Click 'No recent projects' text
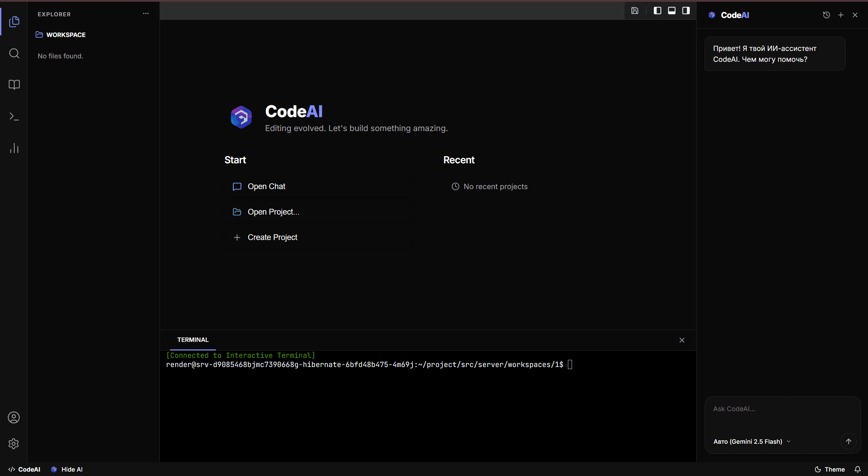868x476 pixels. point(495,186)
